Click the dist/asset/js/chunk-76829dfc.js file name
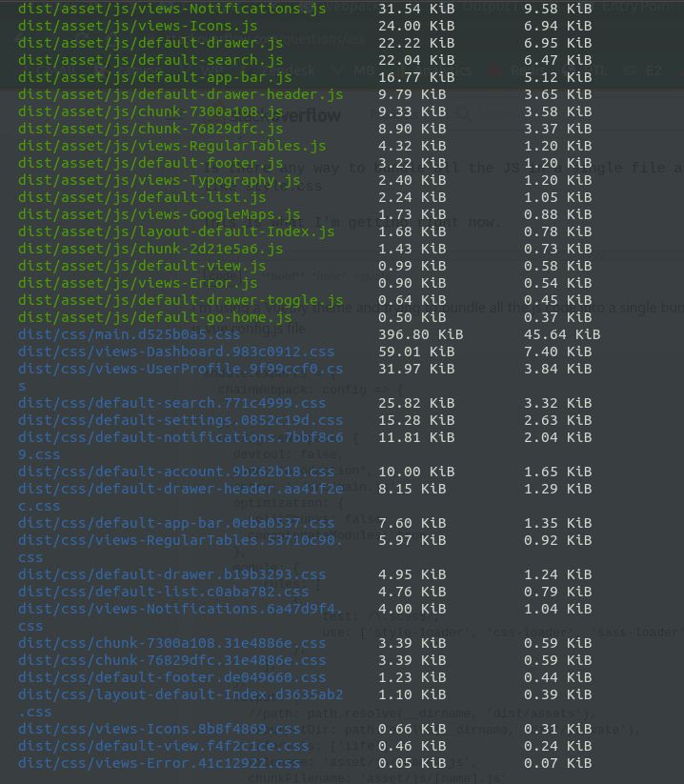684x784 pixels. coord(151,129)
